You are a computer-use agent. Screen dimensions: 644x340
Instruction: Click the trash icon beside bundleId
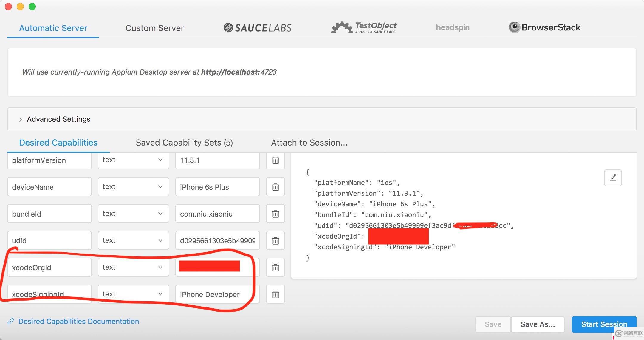[275, 214]
